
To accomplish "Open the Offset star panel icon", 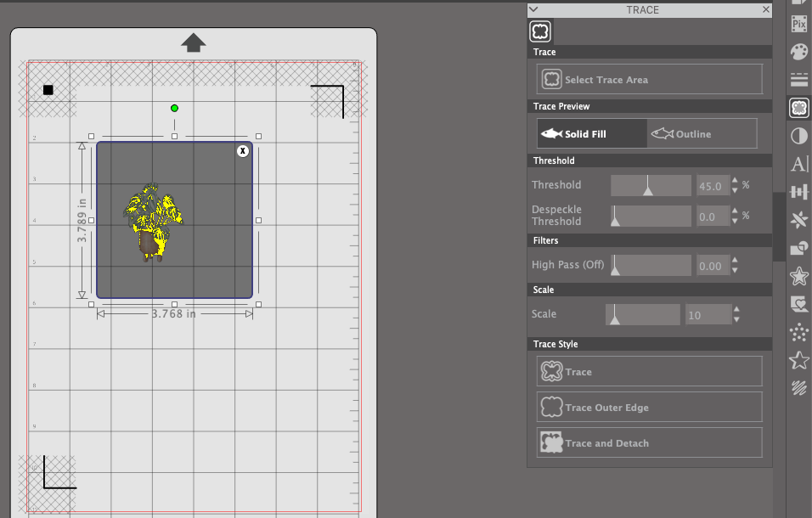I will pos(799,276).
